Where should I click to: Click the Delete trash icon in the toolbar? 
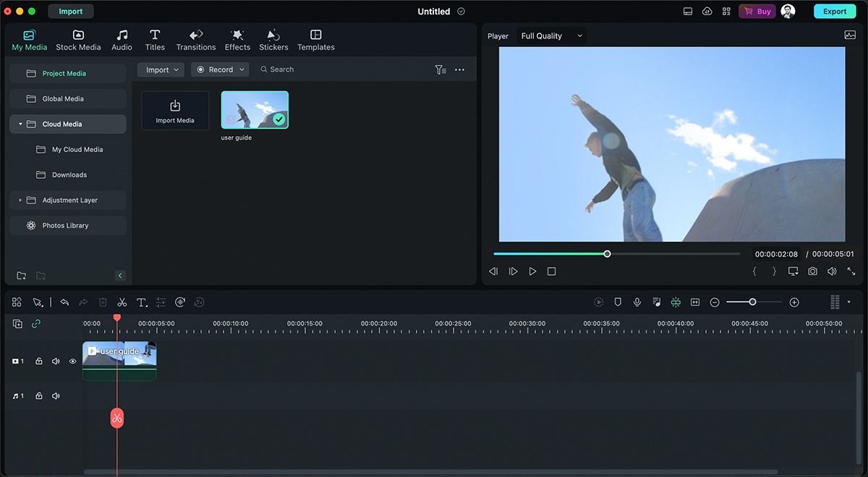tap(103, 302)
